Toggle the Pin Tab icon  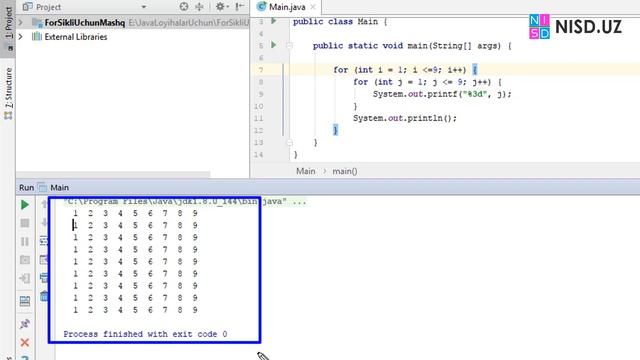point(24,324)
